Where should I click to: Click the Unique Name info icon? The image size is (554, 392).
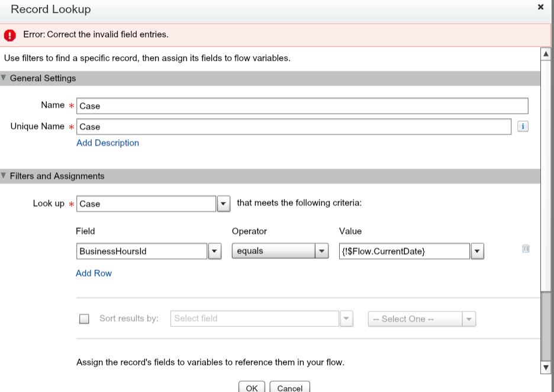[523, 127]
